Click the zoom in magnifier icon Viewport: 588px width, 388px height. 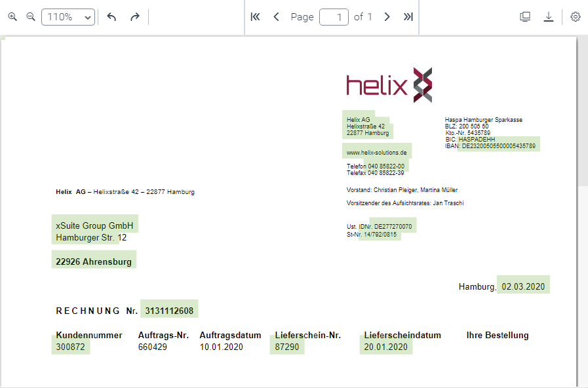click(x=12, y=17)
